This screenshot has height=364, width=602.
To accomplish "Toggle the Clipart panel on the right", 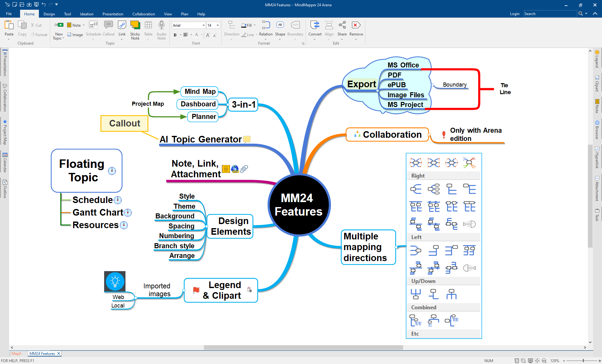I will [x=597, y=83].
